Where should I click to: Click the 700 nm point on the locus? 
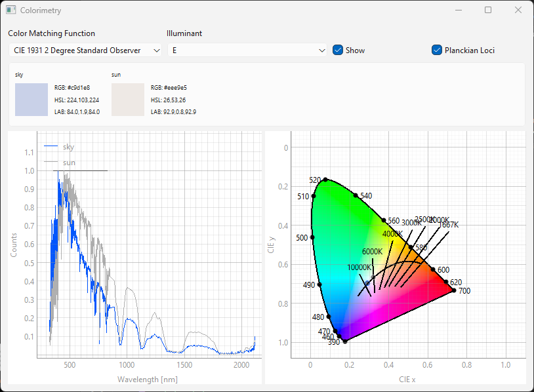click(x=453, y=290)
